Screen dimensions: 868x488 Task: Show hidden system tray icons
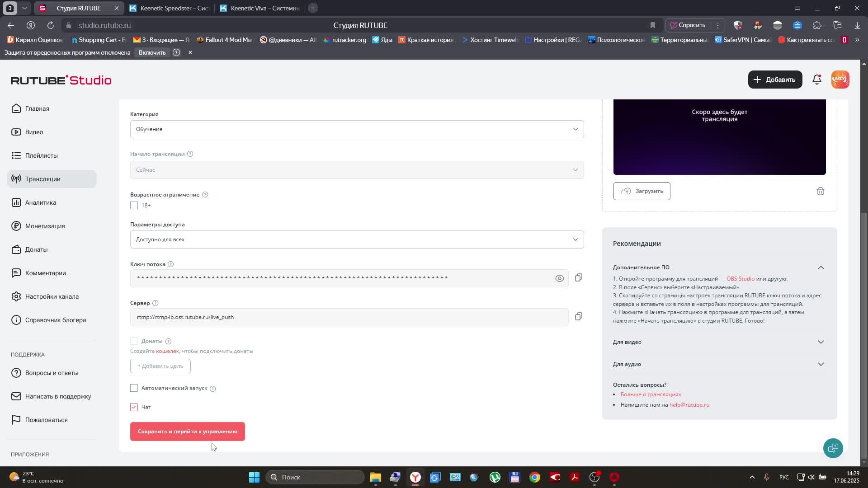click(x=752, y=477)
